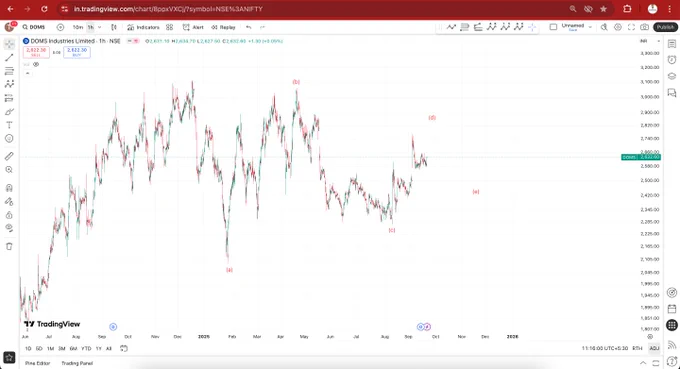Open the object tree layers panel
680x369 pixels.
(x=672, y=76)
